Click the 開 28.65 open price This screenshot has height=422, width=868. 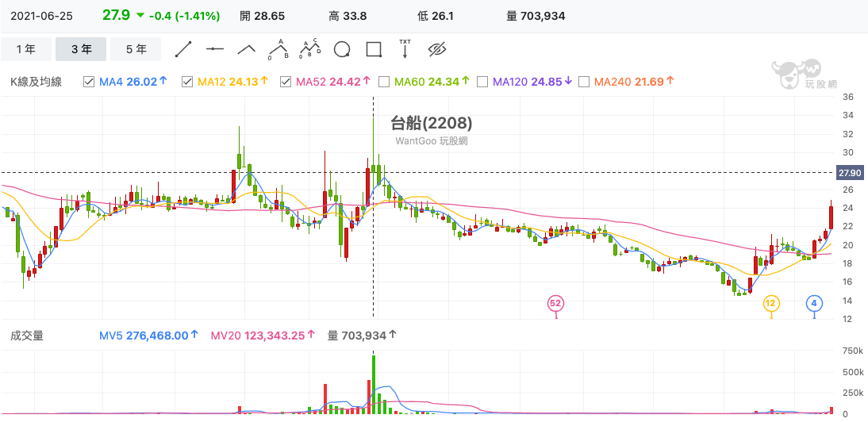(x=263, y=16)
